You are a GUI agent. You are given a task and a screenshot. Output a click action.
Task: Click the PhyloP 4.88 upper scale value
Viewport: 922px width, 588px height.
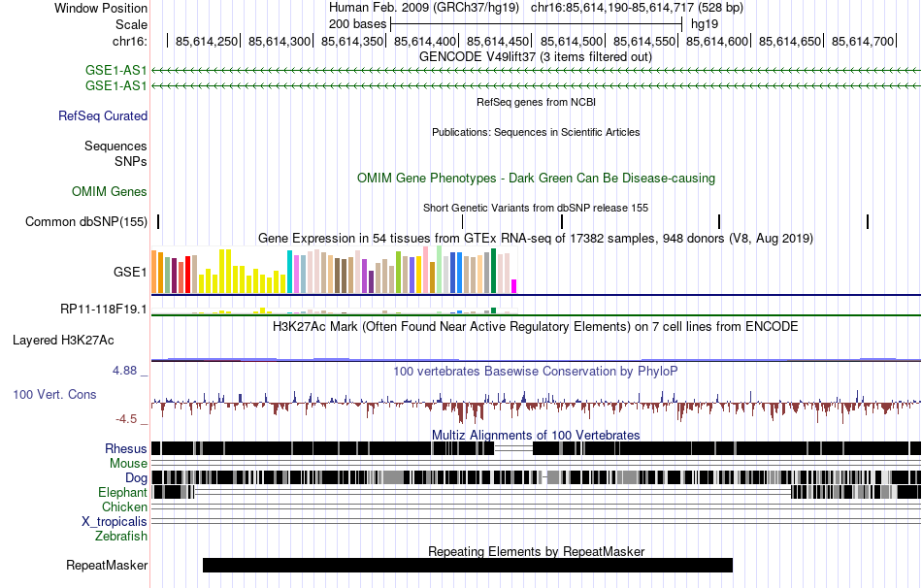(124, 371)
